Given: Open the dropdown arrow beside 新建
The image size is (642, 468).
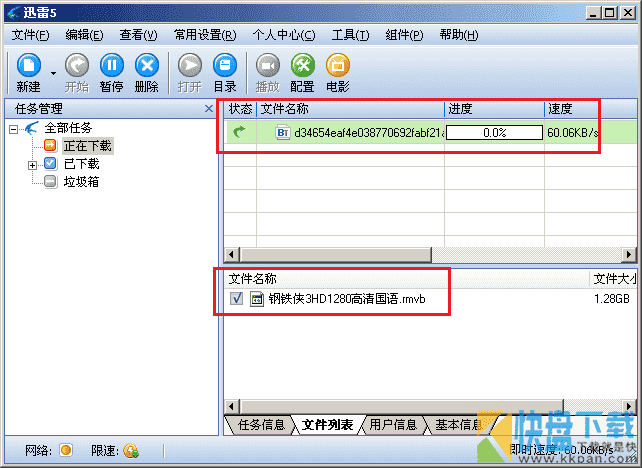Looking at the screenshot, I should click(53, 73).
